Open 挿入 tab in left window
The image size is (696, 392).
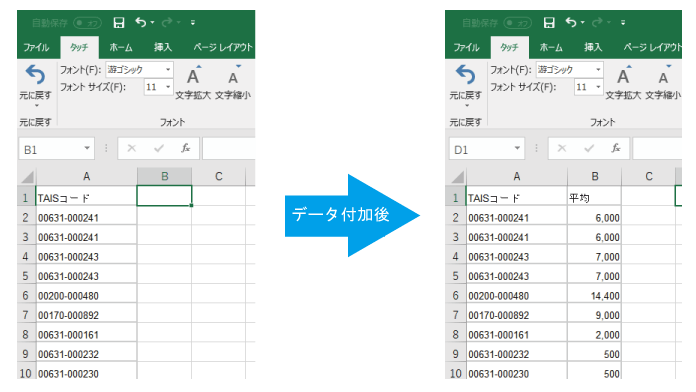coord(163,47)
